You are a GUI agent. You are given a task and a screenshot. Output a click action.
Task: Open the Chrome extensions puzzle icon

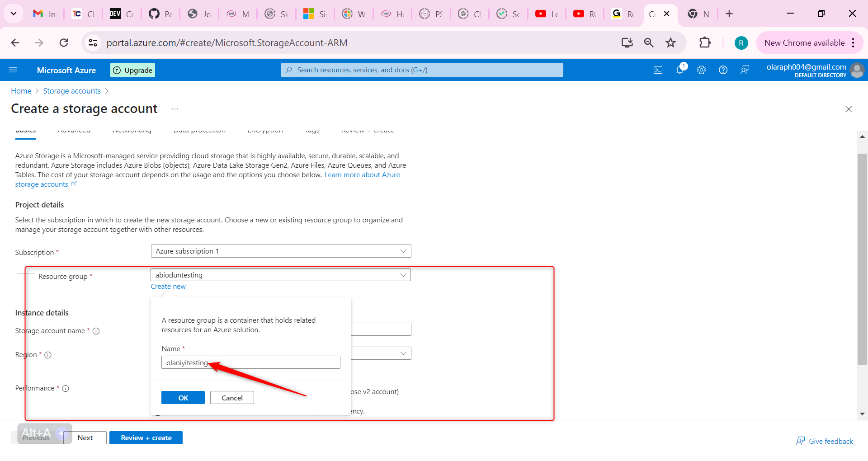[705, 43]
